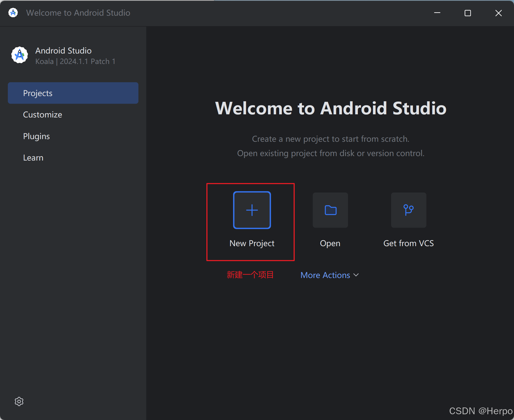Click the New Project label
This screenshot has width=514, height=420.
(252, 243)
